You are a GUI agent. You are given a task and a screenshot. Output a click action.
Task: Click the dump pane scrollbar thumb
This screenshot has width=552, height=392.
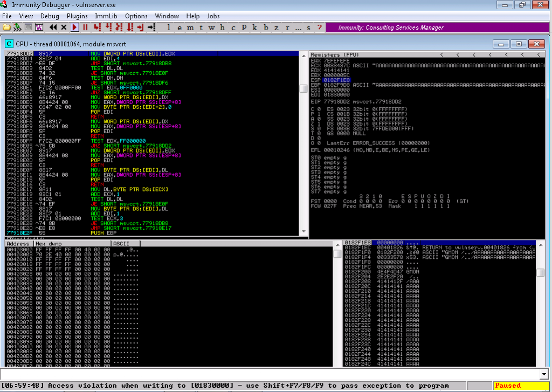click(x=337, y=253)
